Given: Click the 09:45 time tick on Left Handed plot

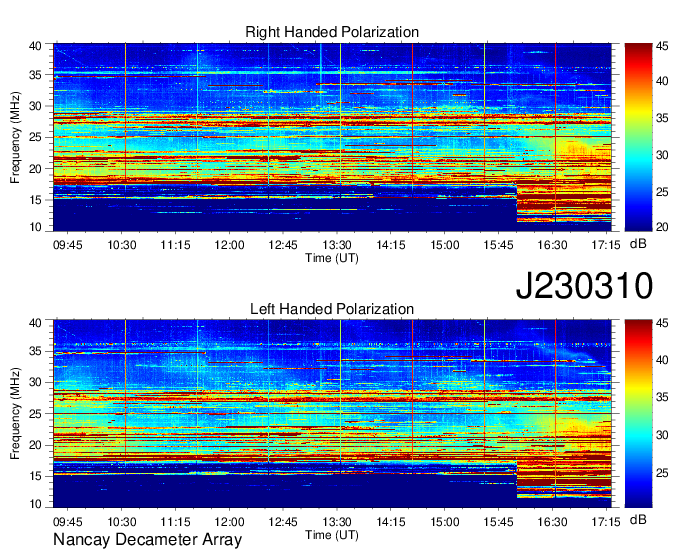Looking at the screenshot, I should coord(67,522).
